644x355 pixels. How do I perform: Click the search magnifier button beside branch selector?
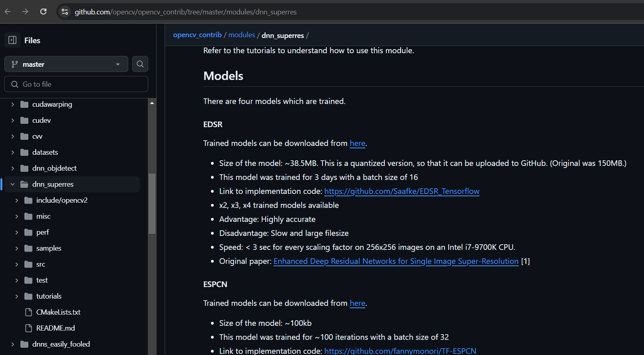pyautogui.click(x=140, y=64)
